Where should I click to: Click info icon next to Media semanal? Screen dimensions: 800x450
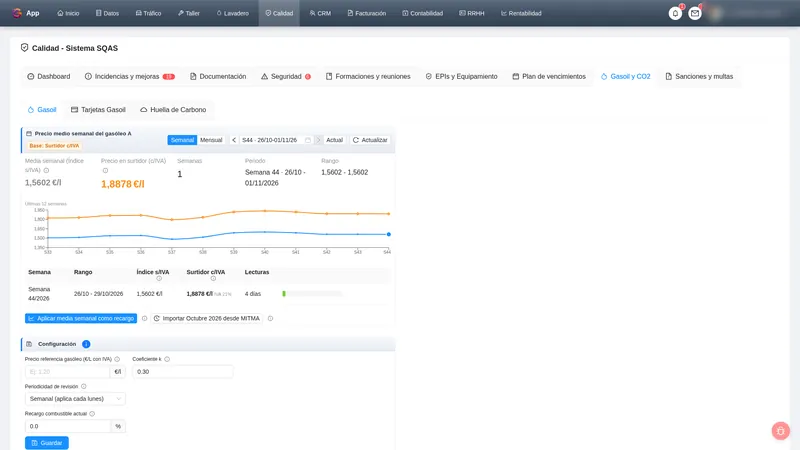click(46, 170)
